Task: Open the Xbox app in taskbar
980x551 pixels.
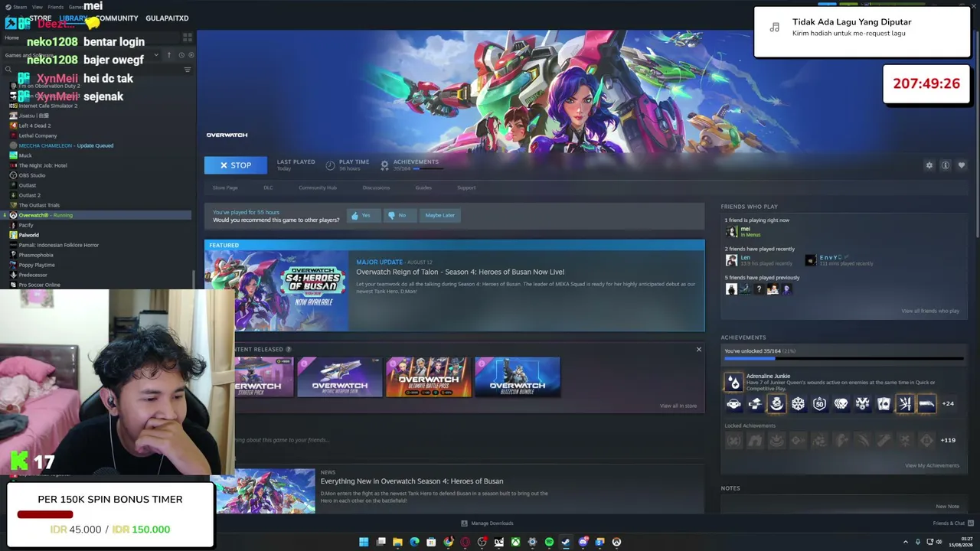Action: tap(515, 542)
